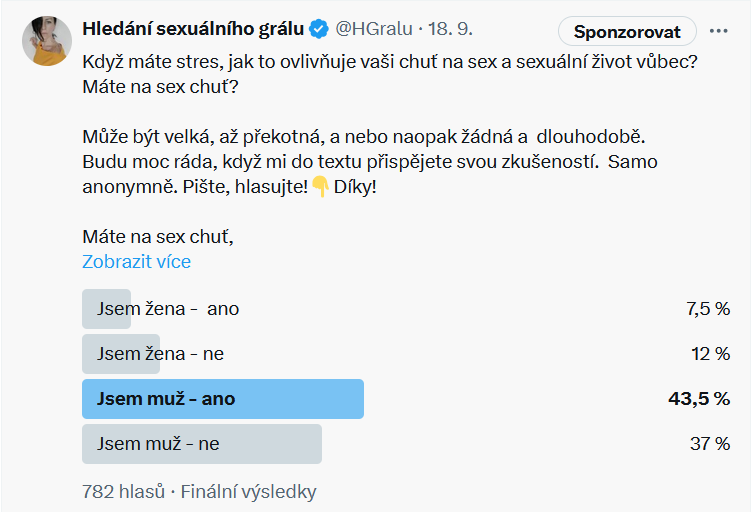Click the pointing-down hand emoji
This screenshot has height=512, width=756.
click(x=320, y=186)
